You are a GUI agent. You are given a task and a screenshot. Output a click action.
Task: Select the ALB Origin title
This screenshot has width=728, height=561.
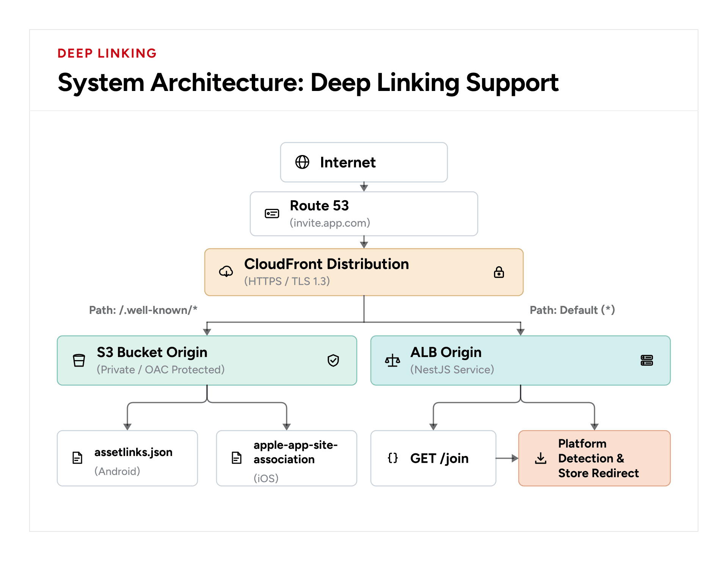[x=446, y=353]
